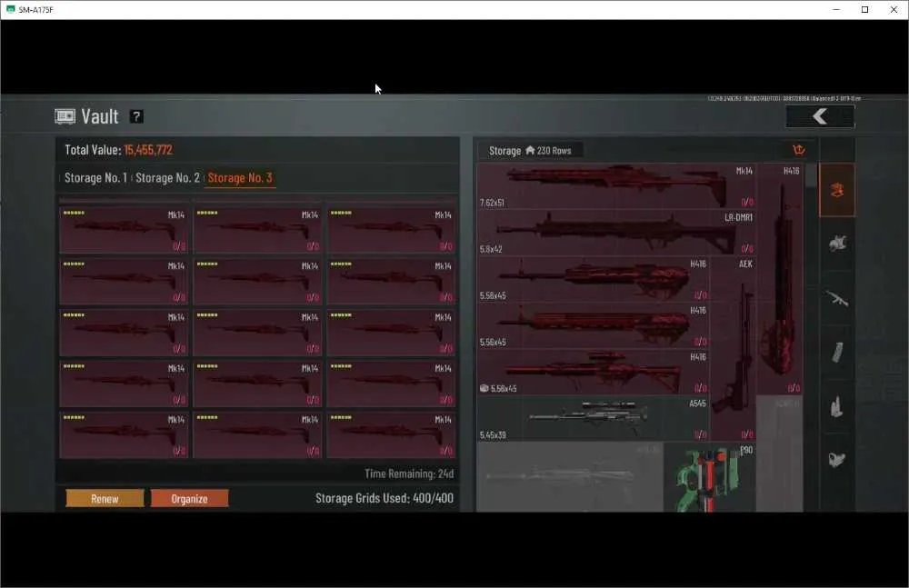Select the vertical AEK rifle in Storage
Viewport: 909px width, 588px height.
734,348
